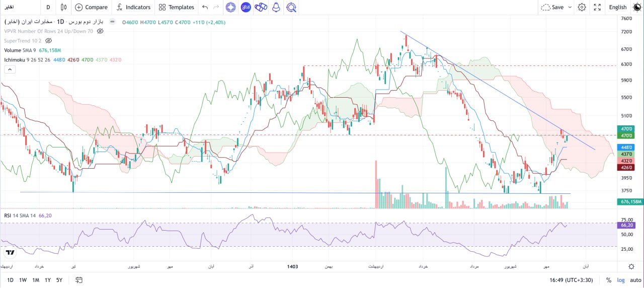
Task: Toggle the log scale option
Action: pyautogui.click(x=621, y=280)
